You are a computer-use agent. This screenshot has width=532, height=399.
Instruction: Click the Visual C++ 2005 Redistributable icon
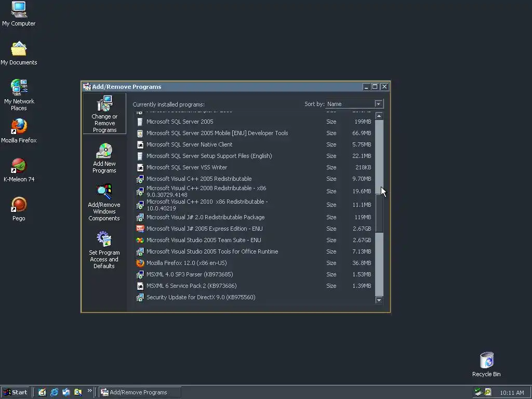140,179
